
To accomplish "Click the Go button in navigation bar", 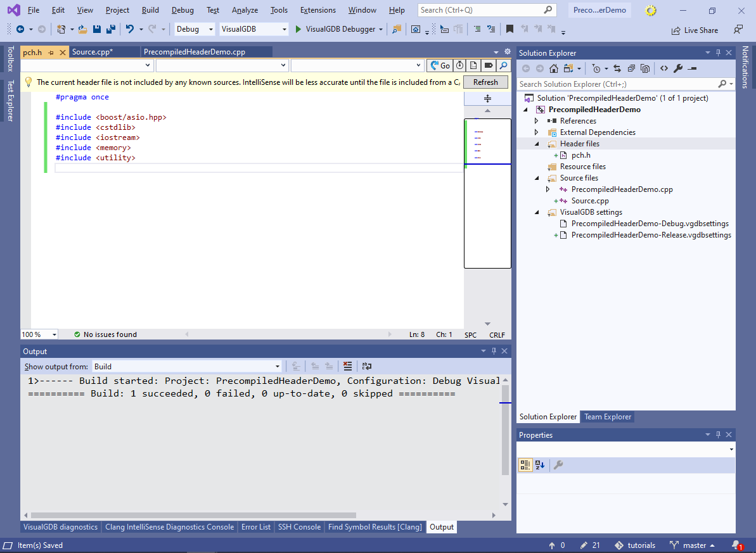I will [x=440, y=66].
